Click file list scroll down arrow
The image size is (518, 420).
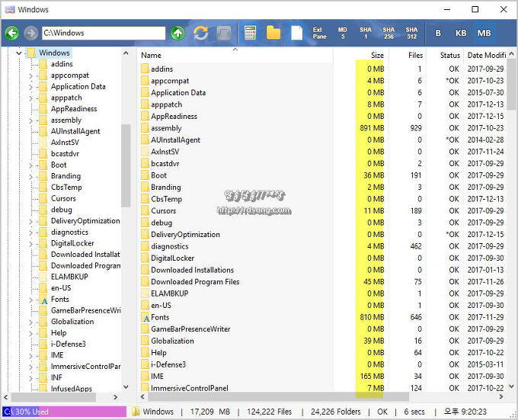pyautogui.click(x=511, y=386)
